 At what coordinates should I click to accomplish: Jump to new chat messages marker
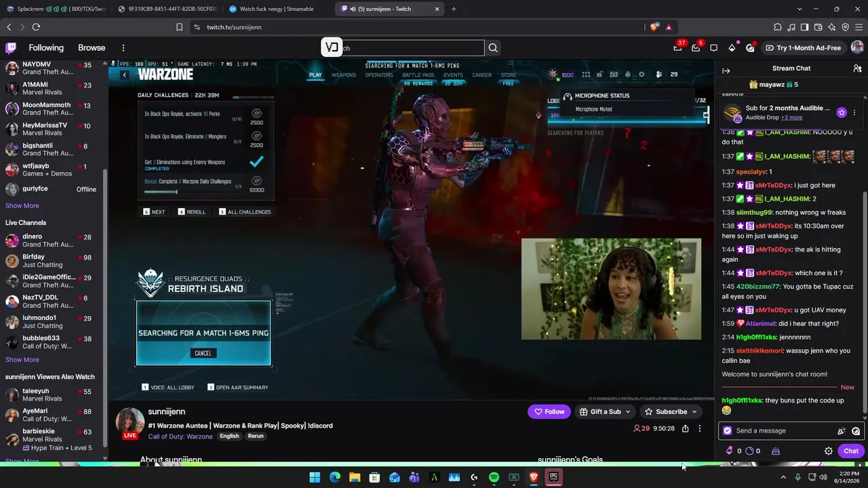click(x=848, y=388)
